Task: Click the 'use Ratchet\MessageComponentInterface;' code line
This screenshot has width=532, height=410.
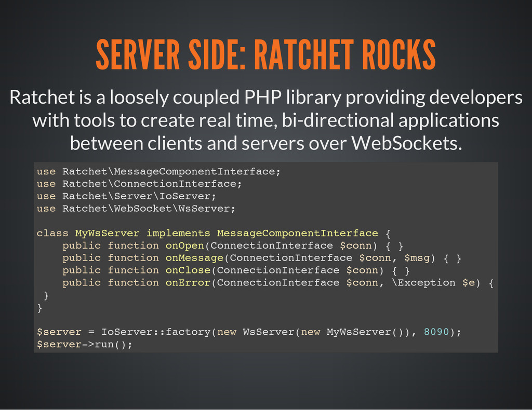Action: pos(159,172)
